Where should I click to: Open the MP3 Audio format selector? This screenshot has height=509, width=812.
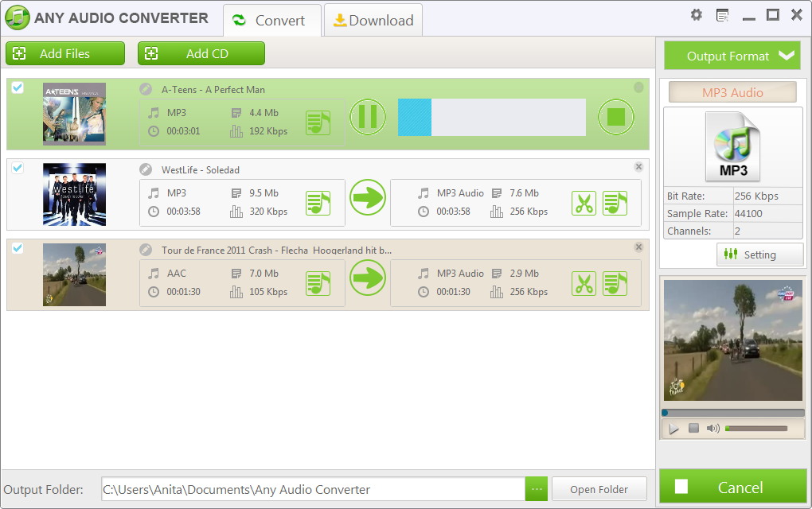732,91
